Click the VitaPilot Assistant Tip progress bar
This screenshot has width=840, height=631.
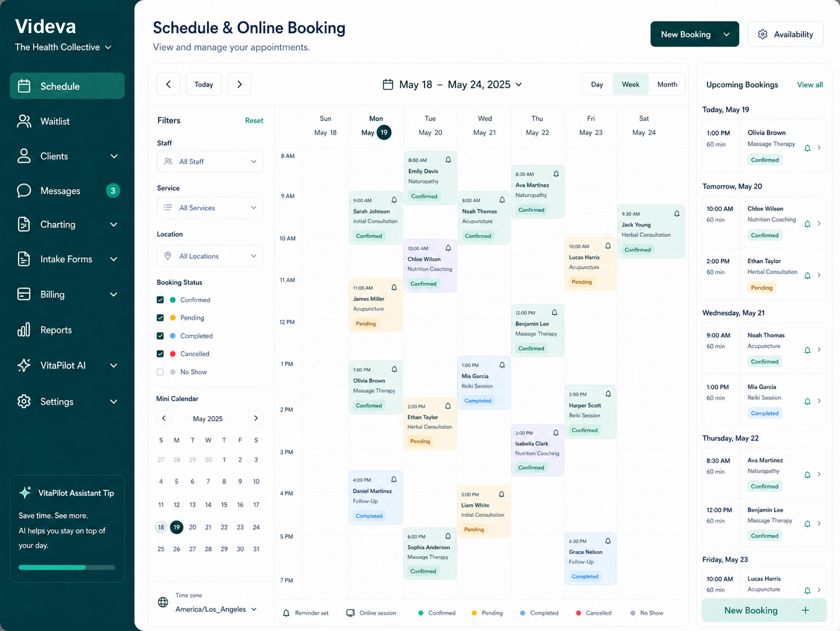(x=67, y=567)
